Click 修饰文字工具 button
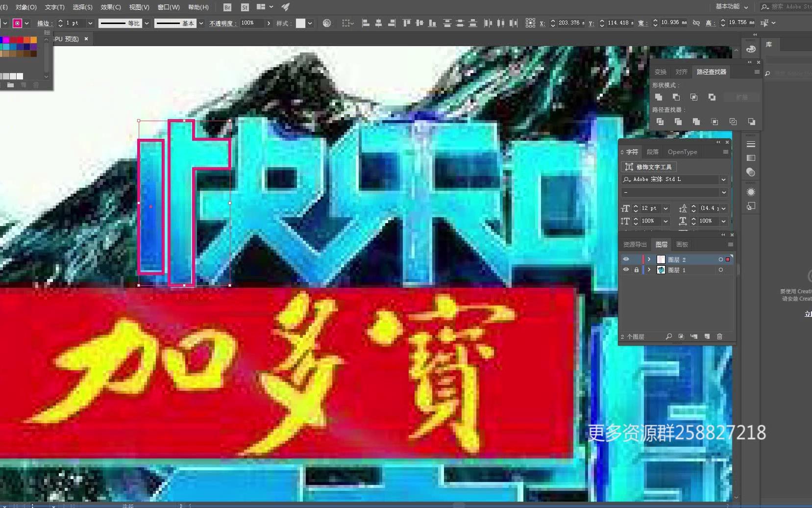Screen dimensions: 812x508 [x=649, y=167]
